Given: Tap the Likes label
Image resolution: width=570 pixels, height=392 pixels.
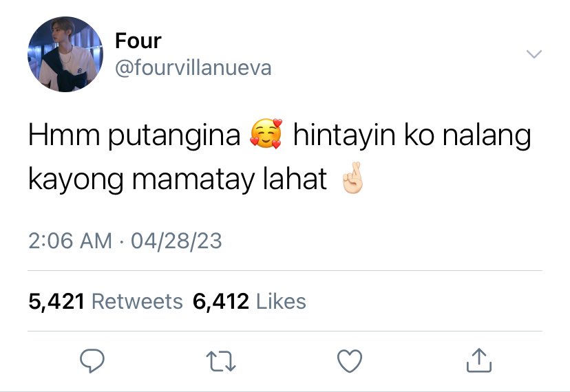Looking at the screenshot, I should pyautogui.click(x=281, y=301).
